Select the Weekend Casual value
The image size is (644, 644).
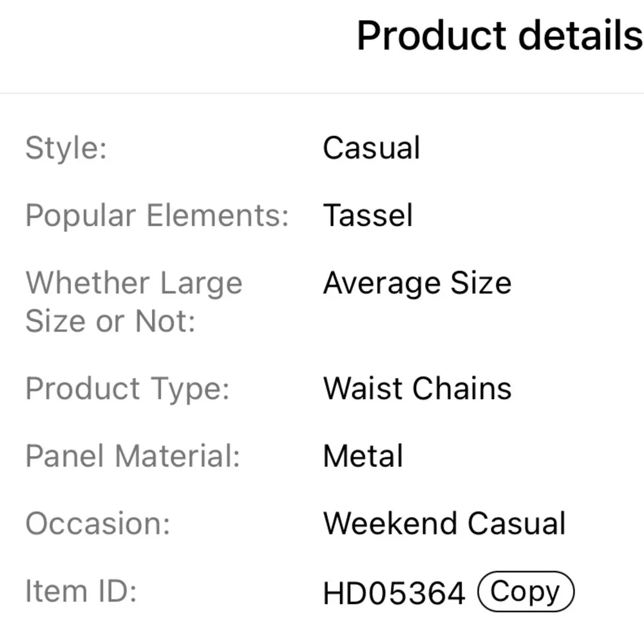click(x=444, y=524)
